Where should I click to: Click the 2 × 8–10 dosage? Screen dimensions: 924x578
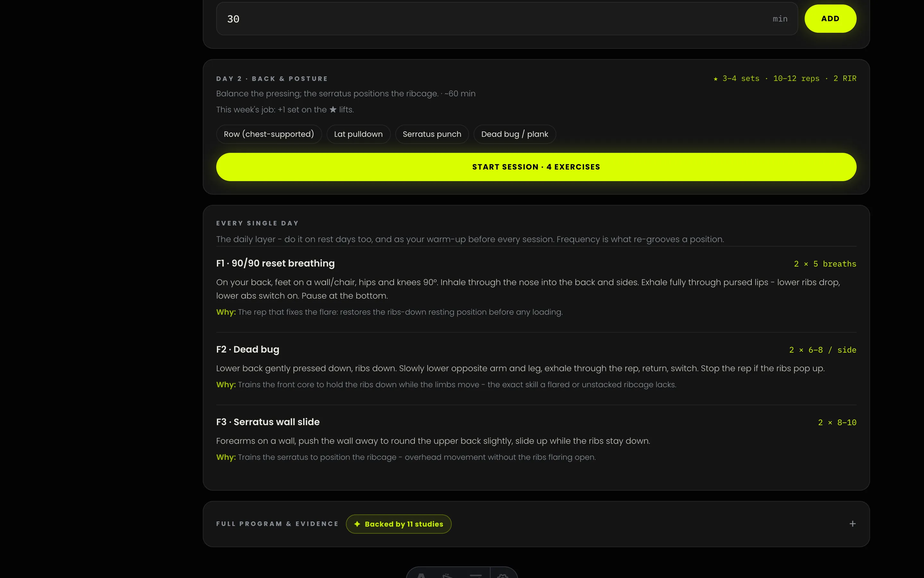click(837, 422)
